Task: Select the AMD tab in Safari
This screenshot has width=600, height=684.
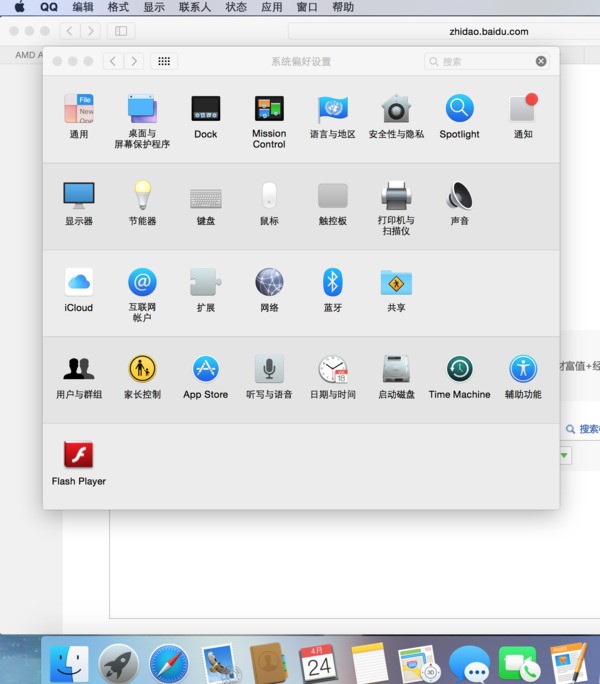Action: point(29,55)
